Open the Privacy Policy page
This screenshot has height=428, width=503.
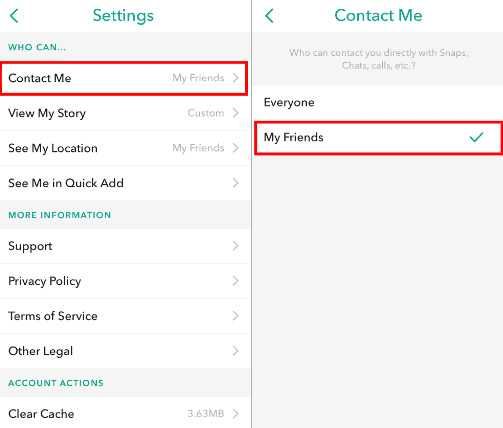point(125,281)
